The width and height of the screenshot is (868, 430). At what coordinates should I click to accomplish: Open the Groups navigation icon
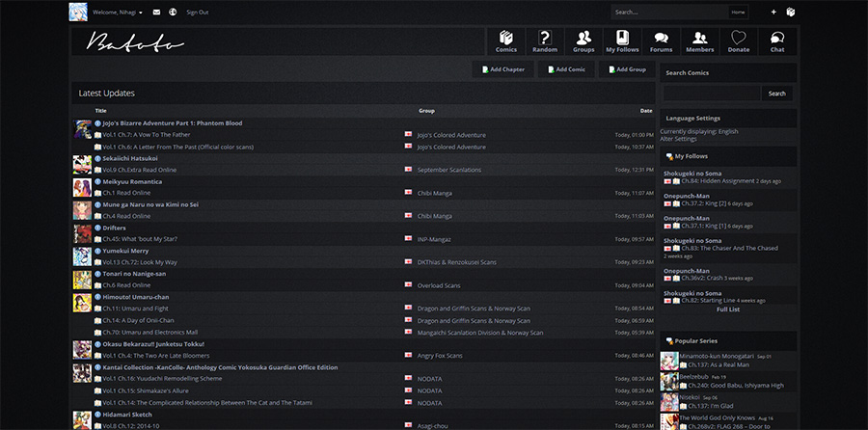tap(583, 40)
